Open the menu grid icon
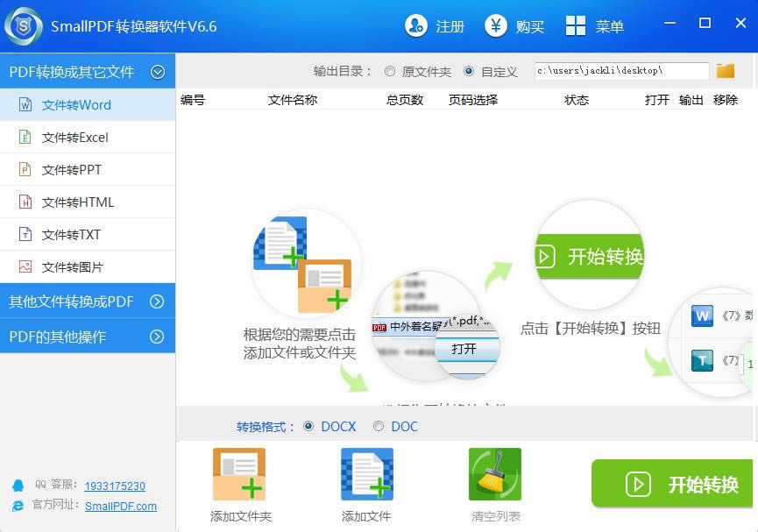 tap(575, 25)
